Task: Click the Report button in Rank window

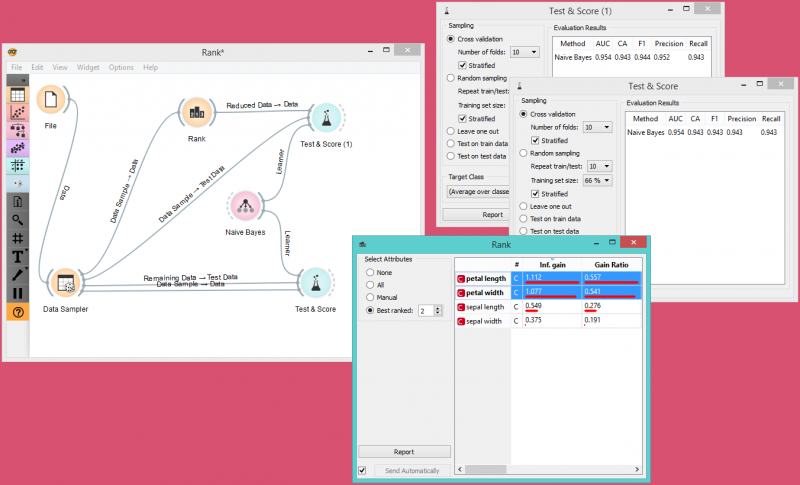Action: [x=404, y=452]
